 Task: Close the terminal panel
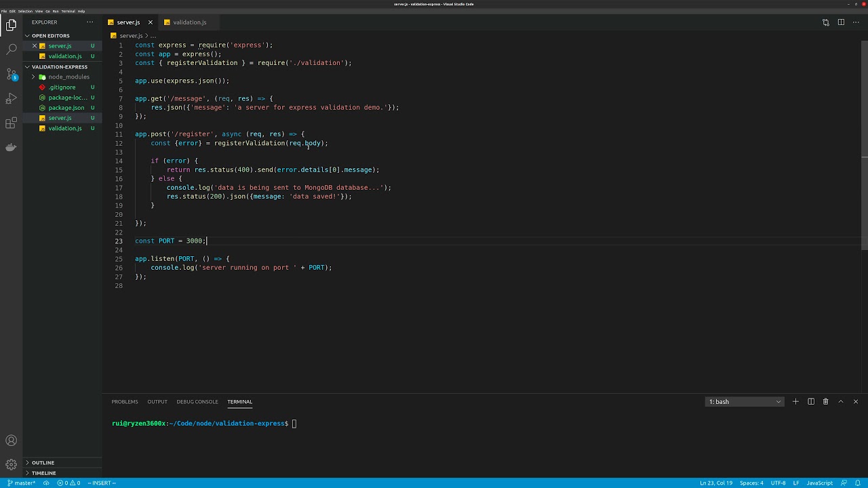tap(856, 401)
